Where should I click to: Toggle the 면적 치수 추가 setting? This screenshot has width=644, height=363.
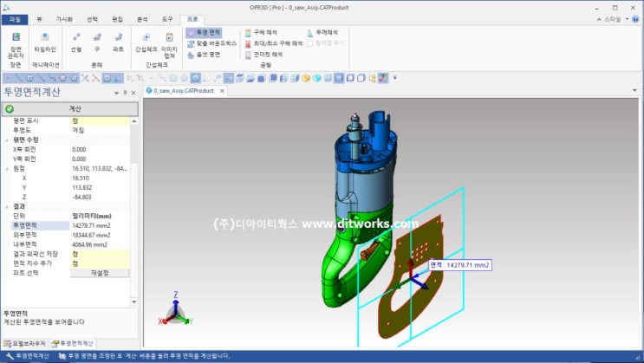(x=100, y=263)
